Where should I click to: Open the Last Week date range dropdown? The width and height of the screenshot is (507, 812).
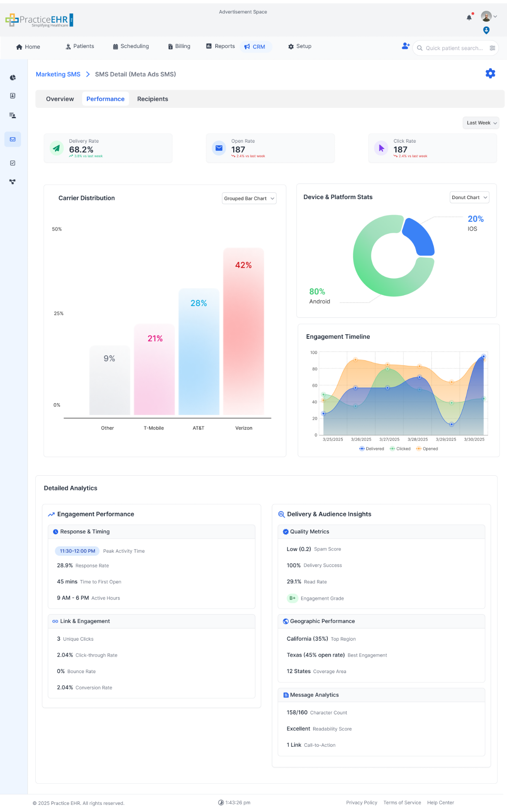click(480, 123)
